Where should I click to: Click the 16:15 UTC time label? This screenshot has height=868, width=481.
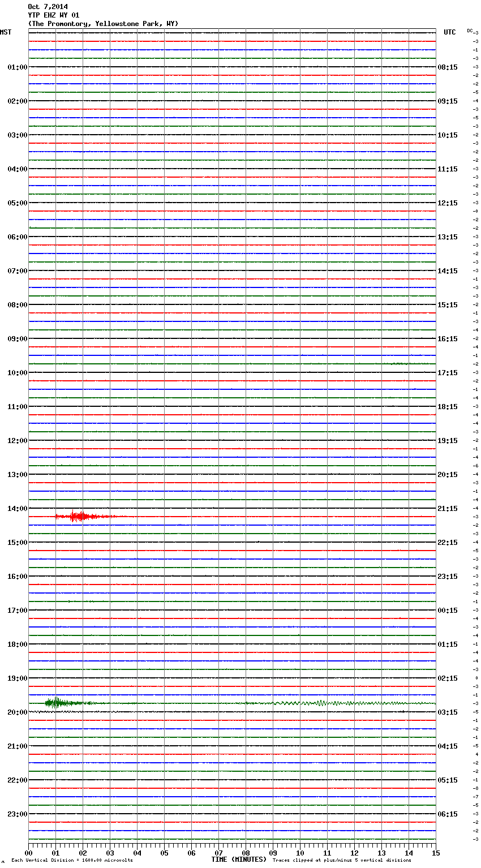(x=448, y=339)
